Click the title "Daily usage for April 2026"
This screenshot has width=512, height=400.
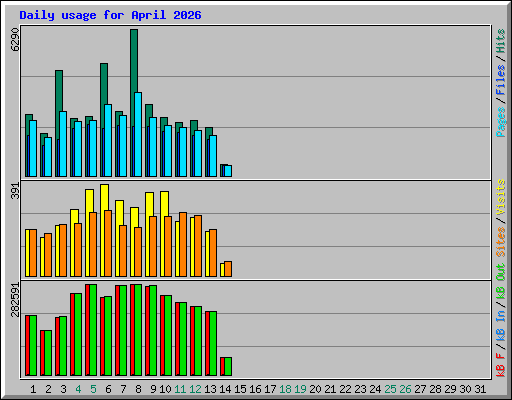point(110,15)
